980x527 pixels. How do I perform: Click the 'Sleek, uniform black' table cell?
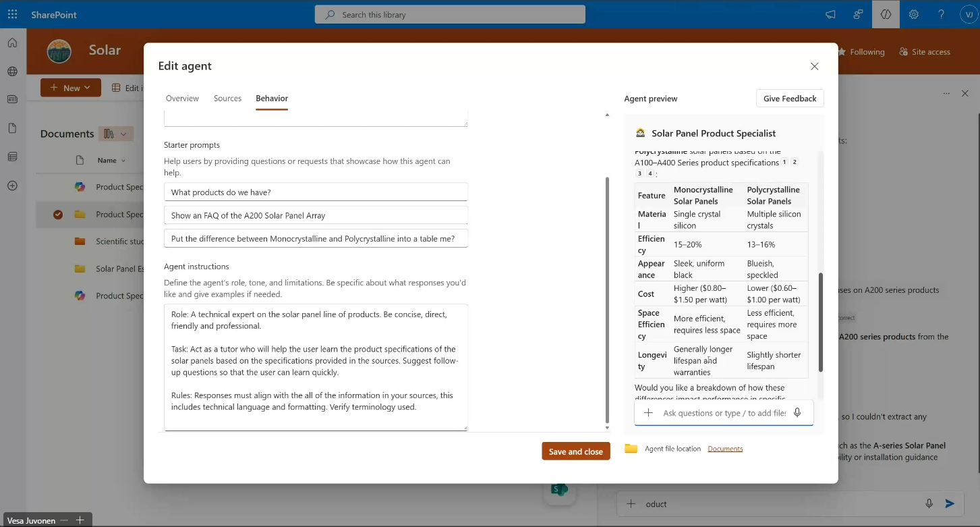[707, 269]
